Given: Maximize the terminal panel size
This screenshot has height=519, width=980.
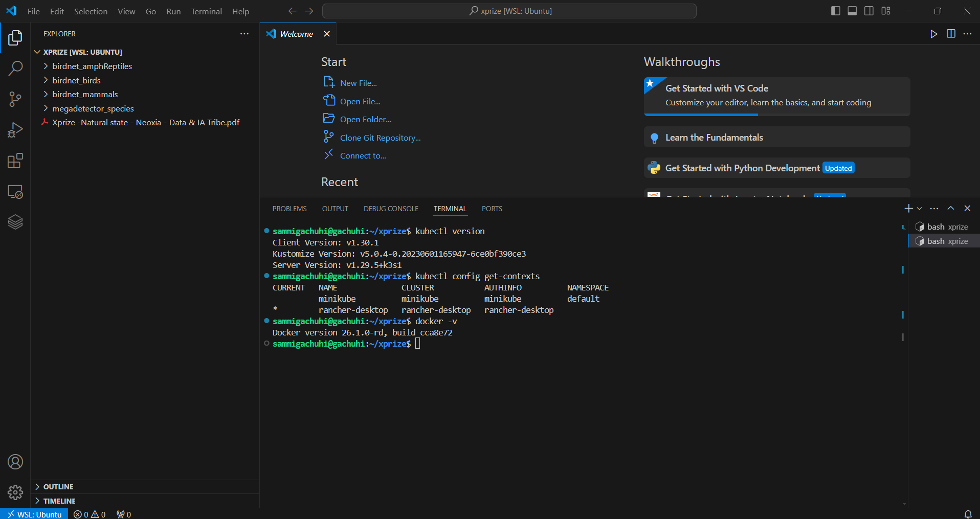Looking at the screenshot, I should 951,208.
